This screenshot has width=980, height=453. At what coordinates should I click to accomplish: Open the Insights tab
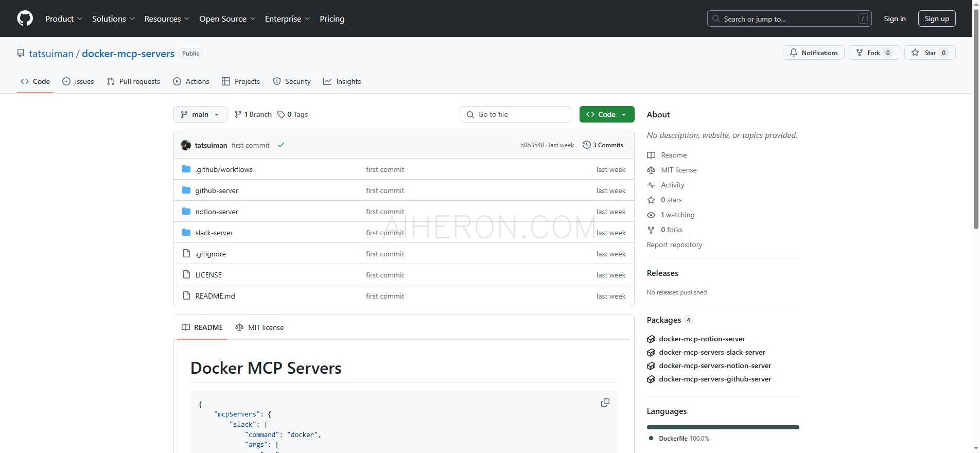342,81
